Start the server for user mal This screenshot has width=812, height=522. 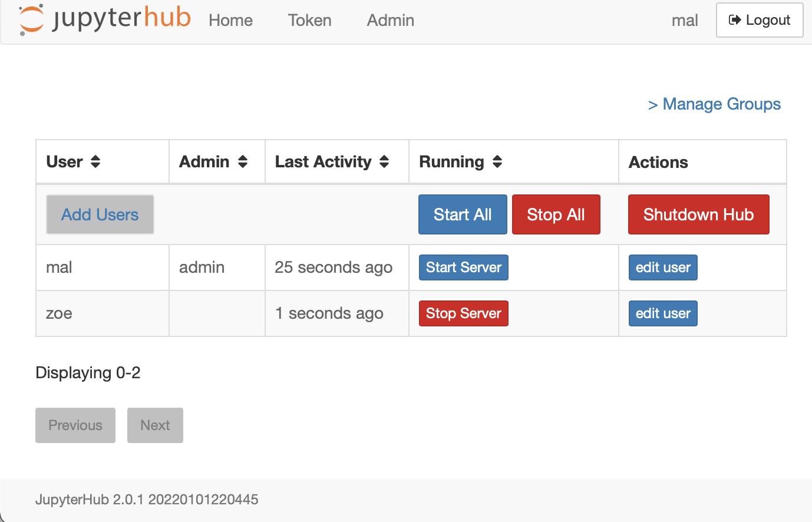[463, 267]
